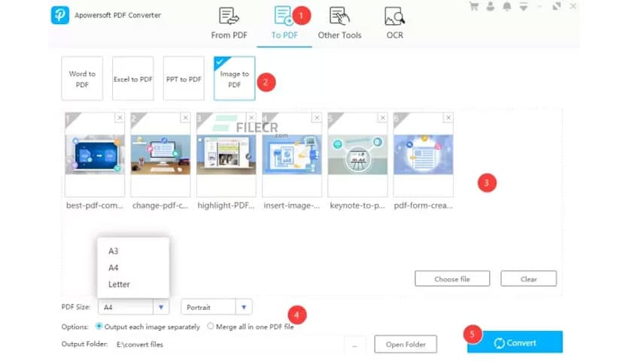Select Output each image separately
Screen dimensions: 629x364
point(99,326)
